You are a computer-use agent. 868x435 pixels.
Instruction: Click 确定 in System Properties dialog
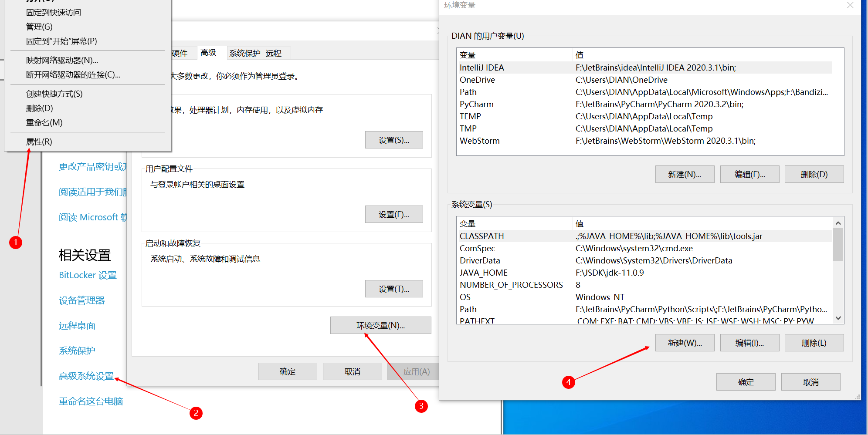click(288, 371)
